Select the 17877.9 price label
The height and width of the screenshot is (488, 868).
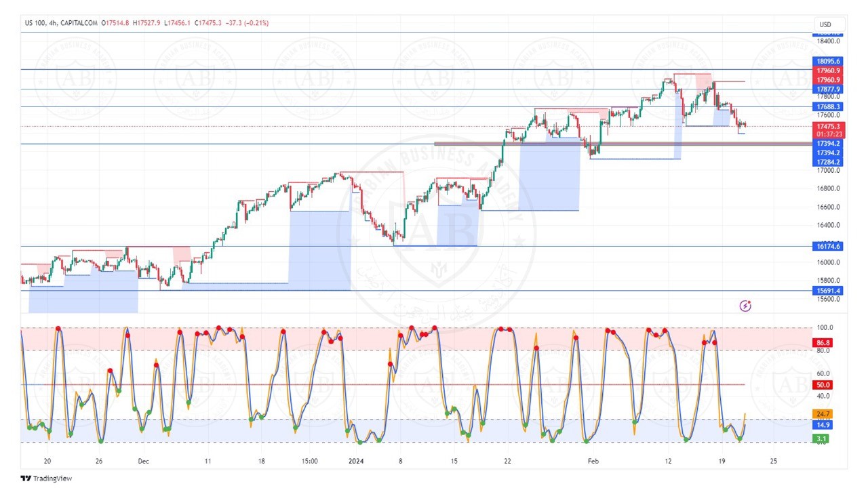pos(829,89)
